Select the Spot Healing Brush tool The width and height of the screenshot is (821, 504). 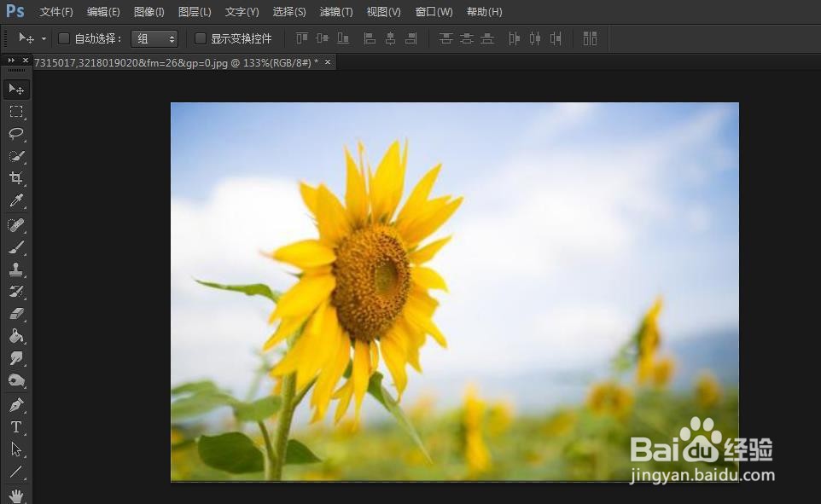click(x=16, y=225)
